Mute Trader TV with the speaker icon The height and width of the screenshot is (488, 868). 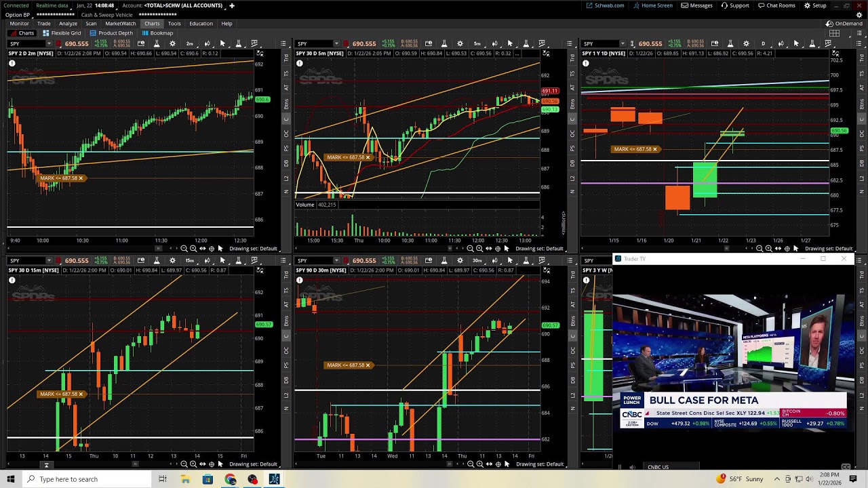click(x=633, y=467)
